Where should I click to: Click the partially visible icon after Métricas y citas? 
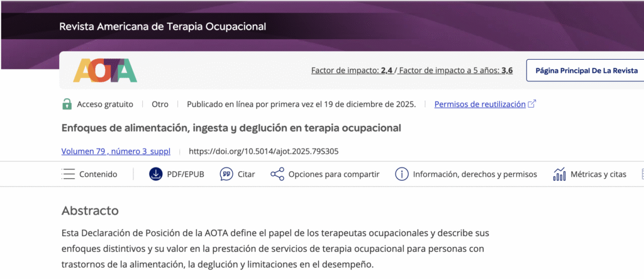coord(642,174)
